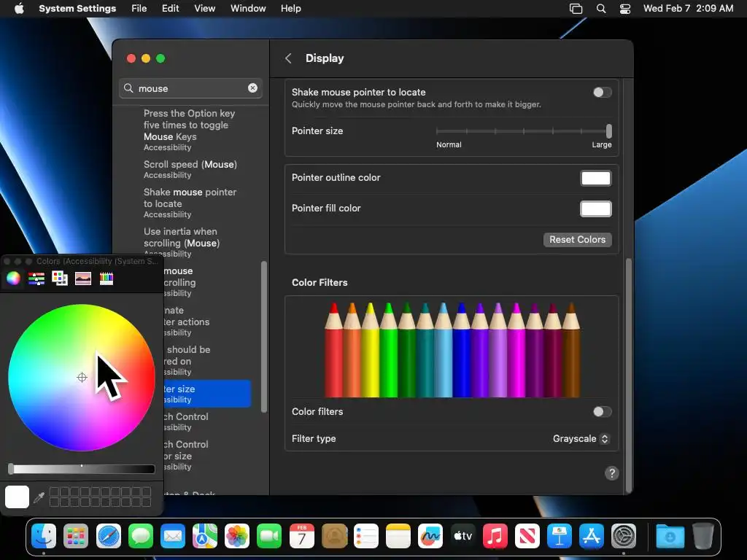
Task: Click the brightness slider in Colors panel
Action: click(82, 469)
